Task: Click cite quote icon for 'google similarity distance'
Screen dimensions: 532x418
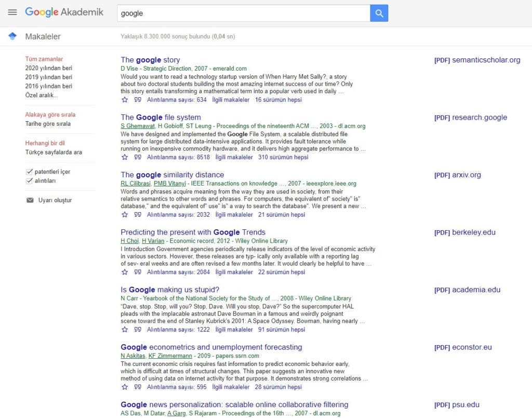Action: coord(137,215)
